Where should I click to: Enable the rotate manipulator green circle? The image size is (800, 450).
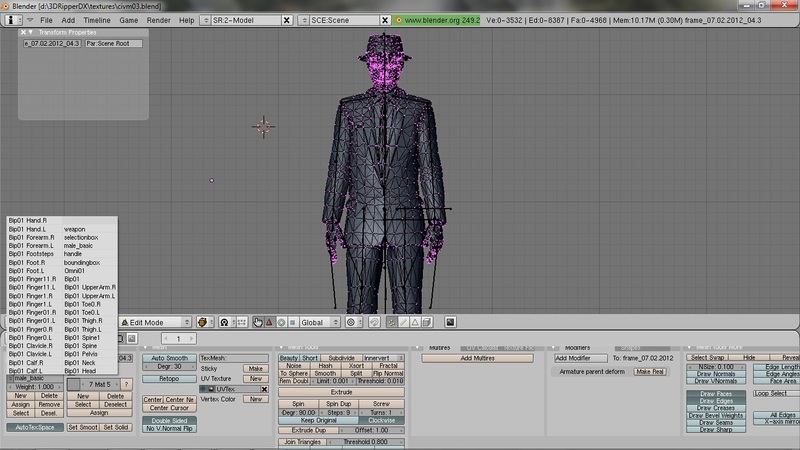281,322
